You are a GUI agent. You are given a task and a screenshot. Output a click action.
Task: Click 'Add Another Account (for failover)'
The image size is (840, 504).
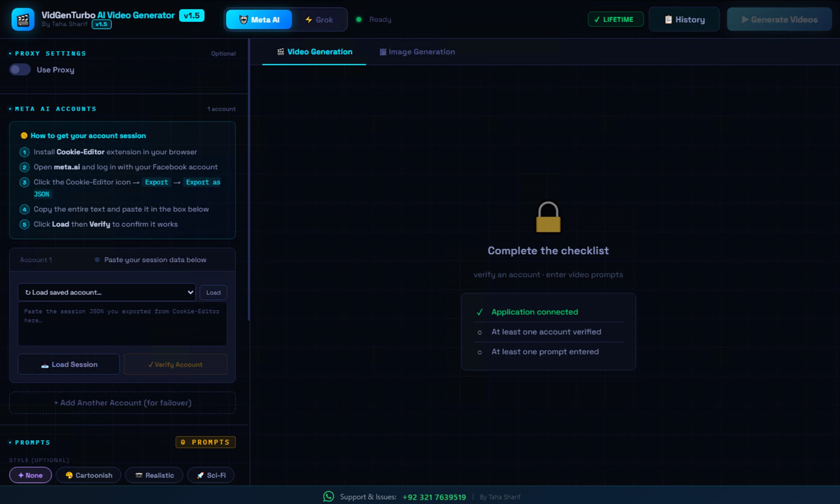122,402
